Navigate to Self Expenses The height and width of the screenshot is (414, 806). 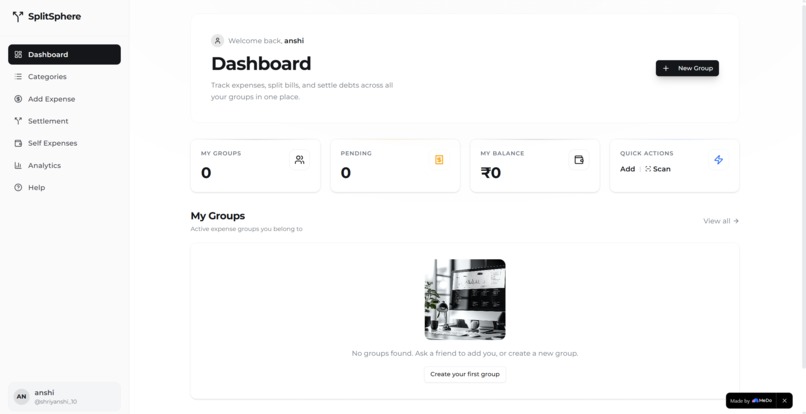pyautogui.click(x=64, y=143)
